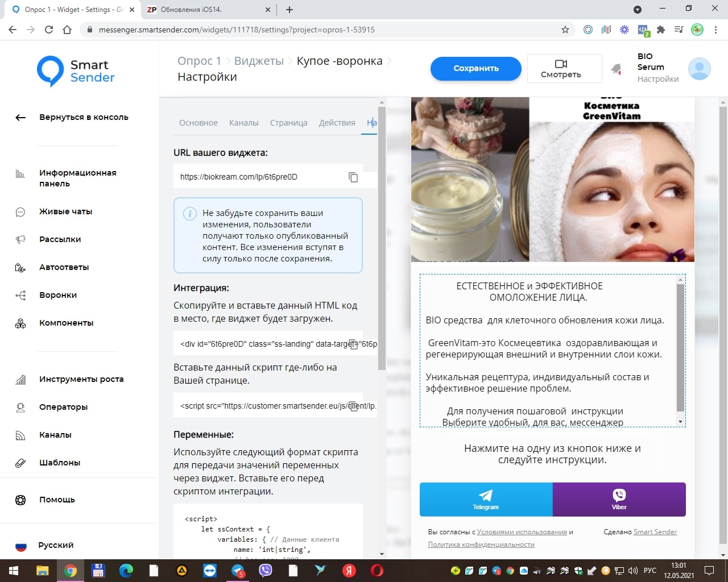The image size is (728, 582).
Task: Click the Viber button in preview
Action: pyautogui.click(x=619, y=500)
